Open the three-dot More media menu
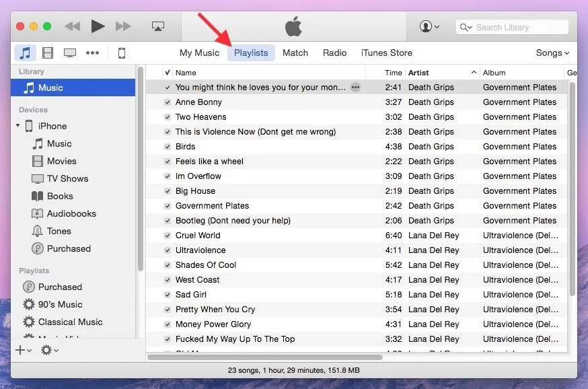This screenshot has height=389, width=588. pyautogui.click(x=92, y=53)
